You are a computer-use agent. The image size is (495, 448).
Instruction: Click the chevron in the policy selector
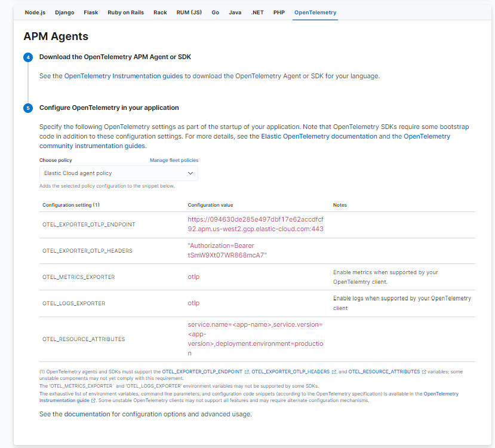pos(190,173)
